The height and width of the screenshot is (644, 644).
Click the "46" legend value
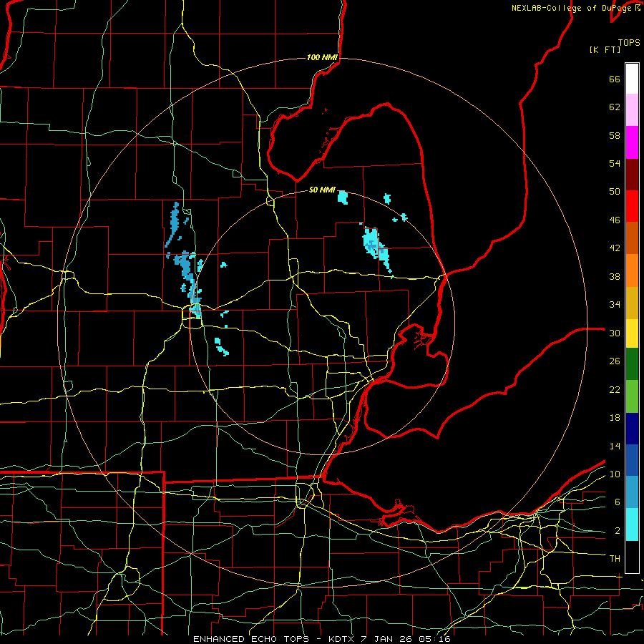[615, 220]
